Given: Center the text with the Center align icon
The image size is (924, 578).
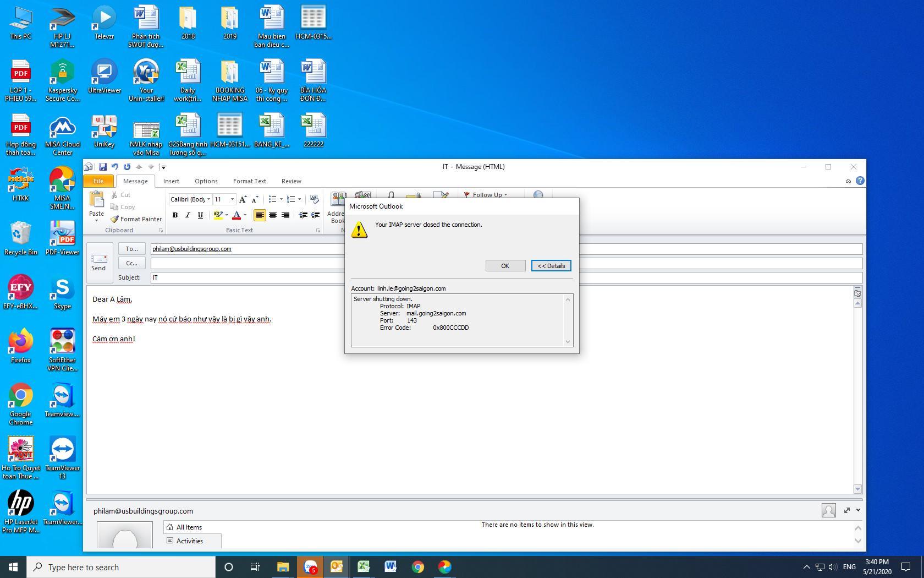Looking at the screenshot, I should [273, 215].
